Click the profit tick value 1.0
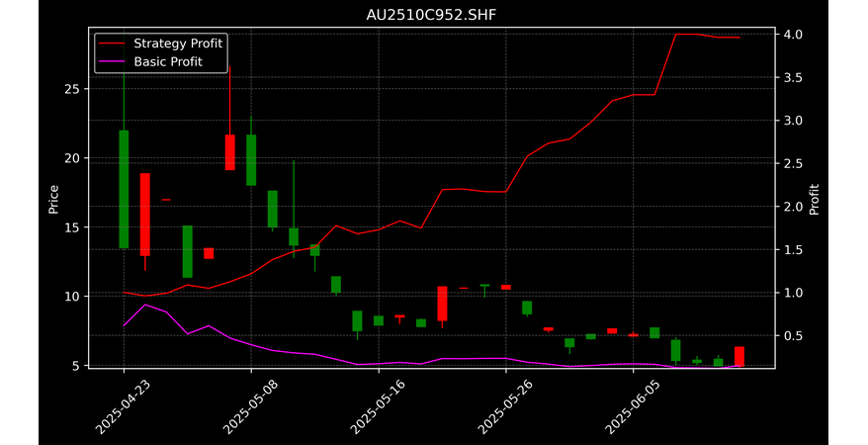868x445 pixels. [x=792, y=293]
